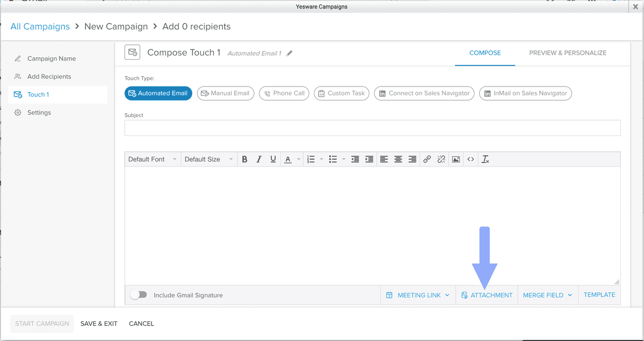Open the Default Font dropdown
The width and height of the screenshot is (644, 341).
[152, 159]
